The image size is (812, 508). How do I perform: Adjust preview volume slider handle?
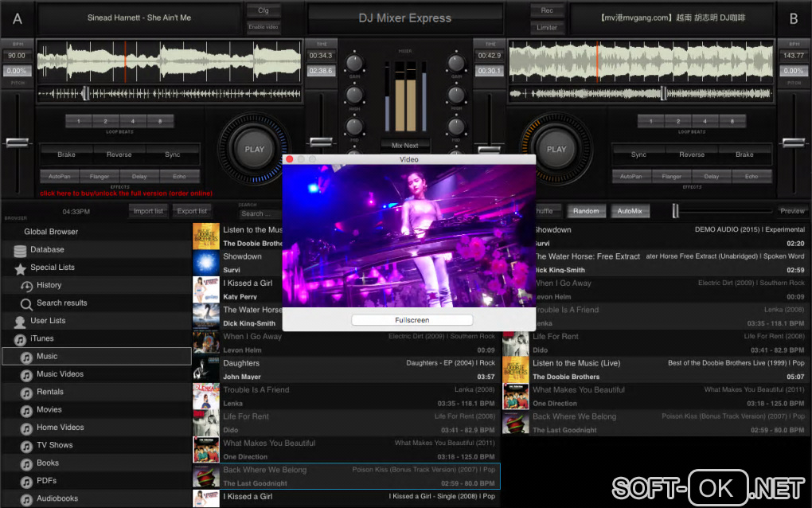tap(675, 211)
